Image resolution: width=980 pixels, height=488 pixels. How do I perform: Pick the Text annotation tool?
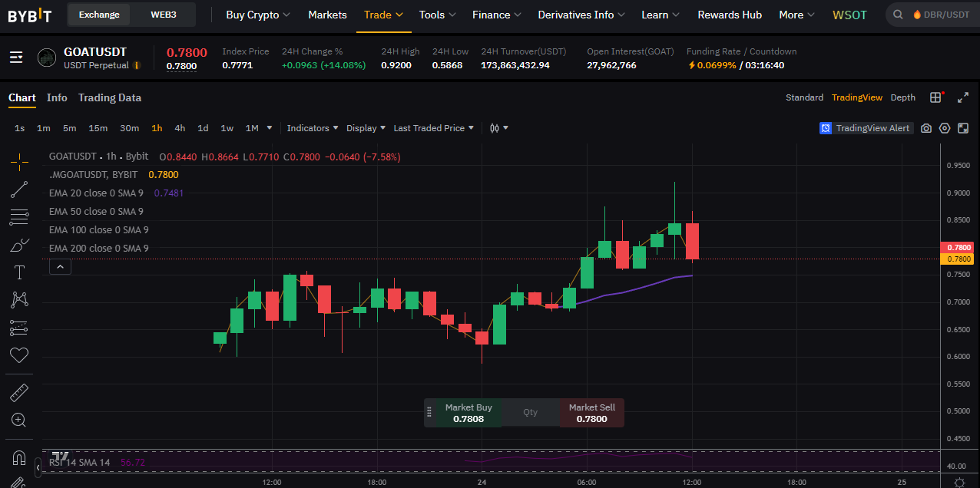[x=19, y=272]
